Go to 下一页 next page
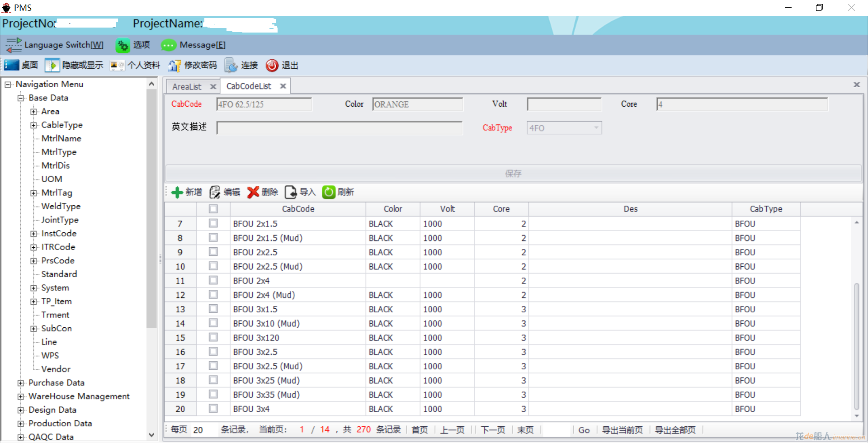 [493, 429]
